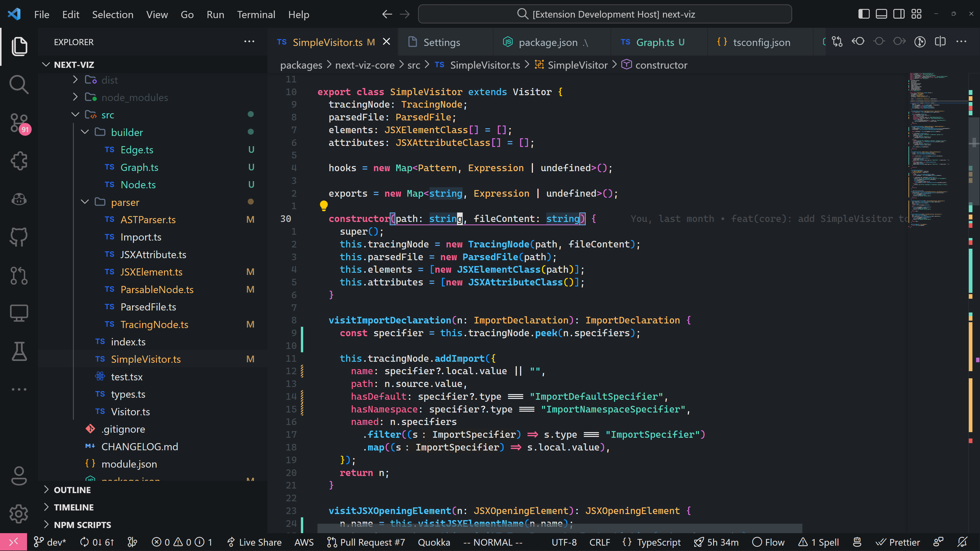Click the split editor right icon

click(940, 41)
